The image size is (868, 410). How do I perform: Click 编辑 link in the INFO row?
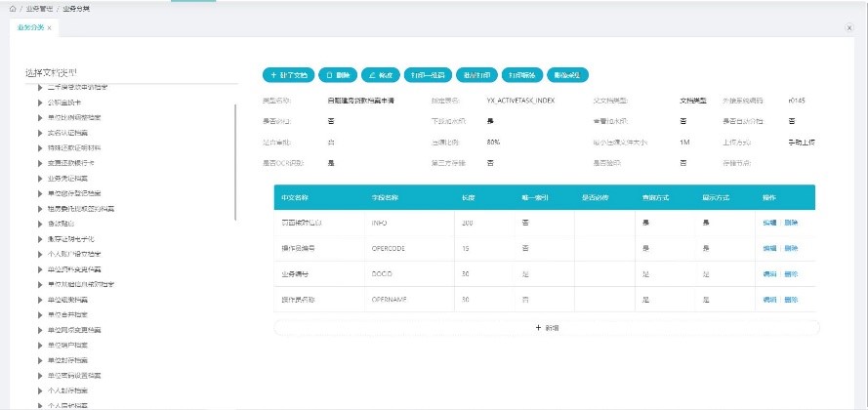point(770,223)
